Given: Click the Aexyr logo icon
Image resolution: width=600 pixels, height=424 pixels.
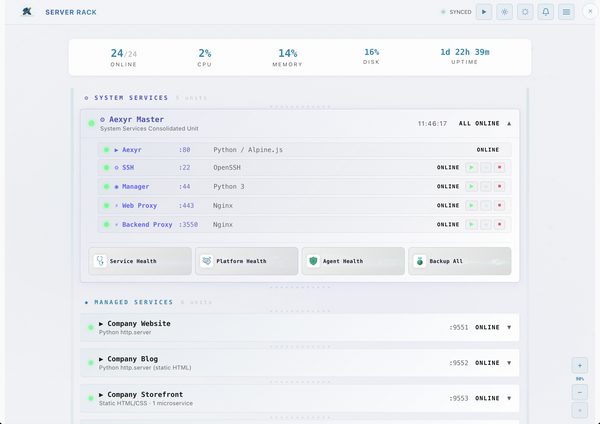Looking at the screenshot, I should click(27, 12).
